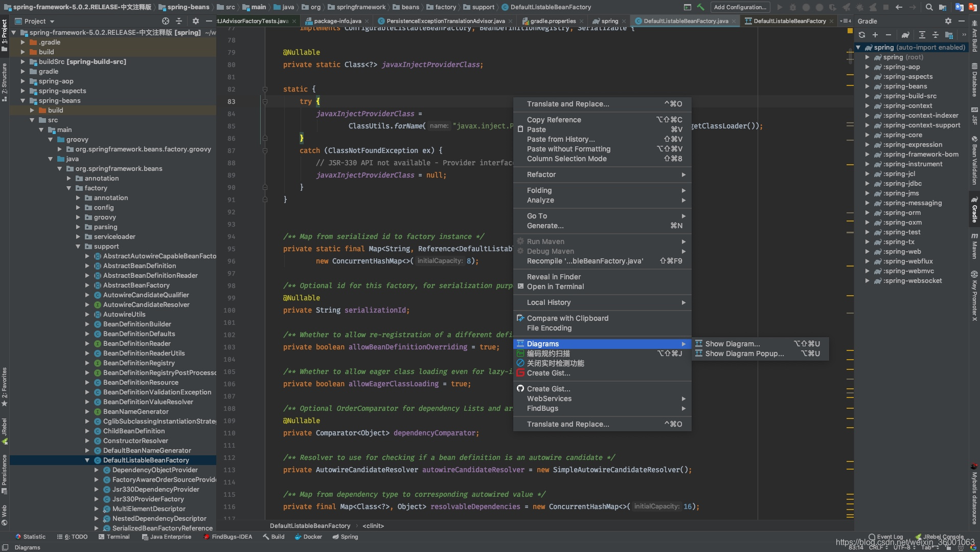Toggle the Bean Validation side tool window

tap(974, 161)
